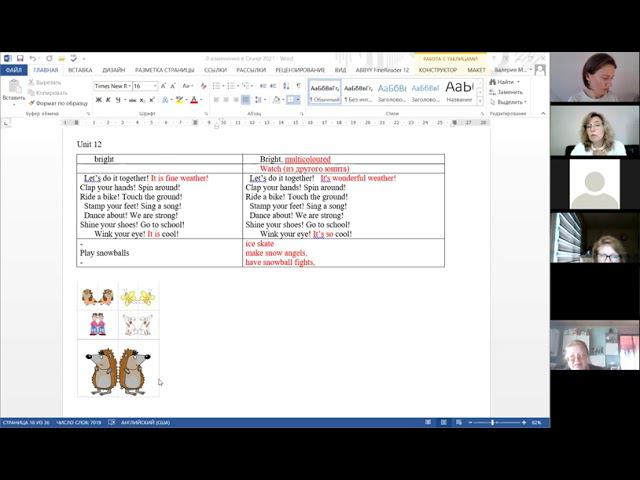The height and width of the screenshot is (480, 640).
Task: Click the zoom slider handle in status bar
Action: pyautogui.click(x=493, y=422)
